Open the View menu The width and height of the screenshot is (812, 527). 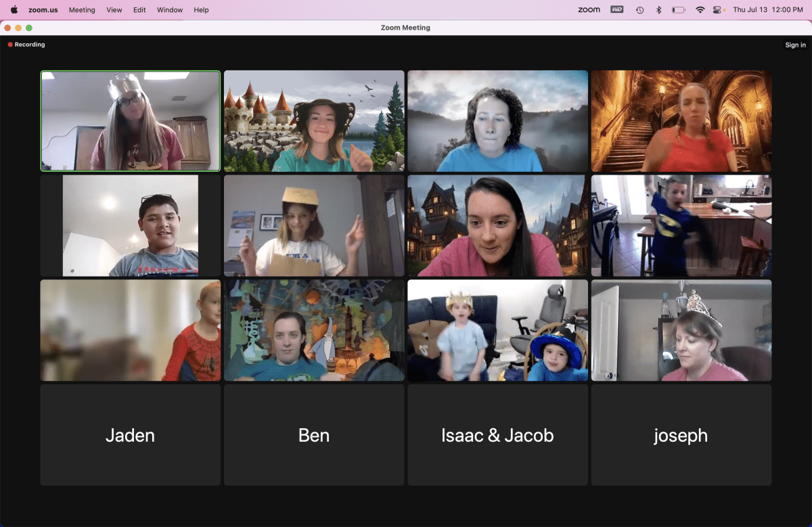tap(114, 10)
